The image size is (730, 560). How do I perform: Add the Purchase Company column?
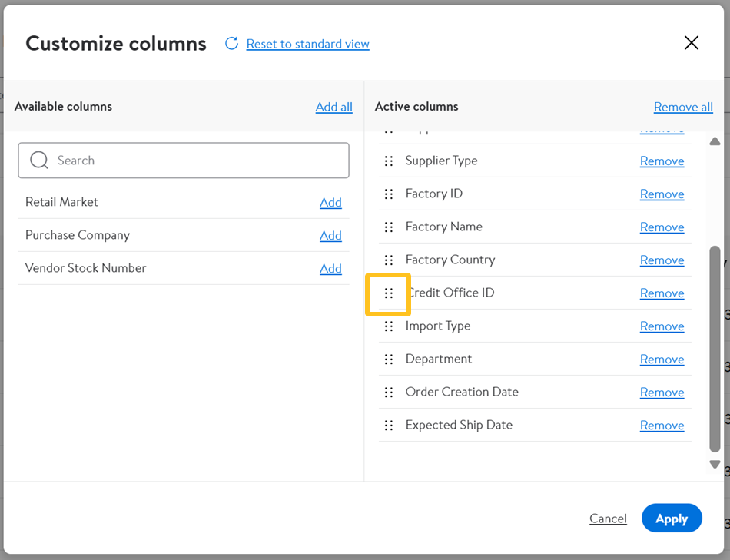pyautogui.click(x=330, y=236)
